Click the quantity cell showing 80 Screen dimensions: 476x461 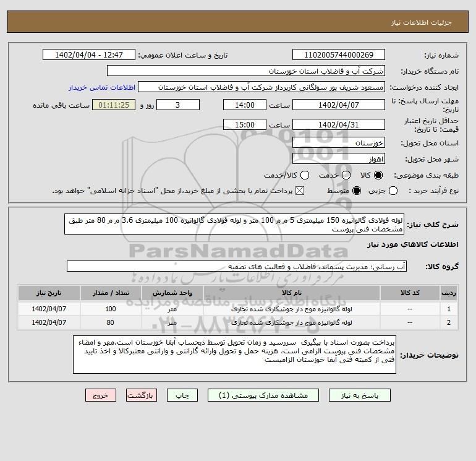coord(111,322)
